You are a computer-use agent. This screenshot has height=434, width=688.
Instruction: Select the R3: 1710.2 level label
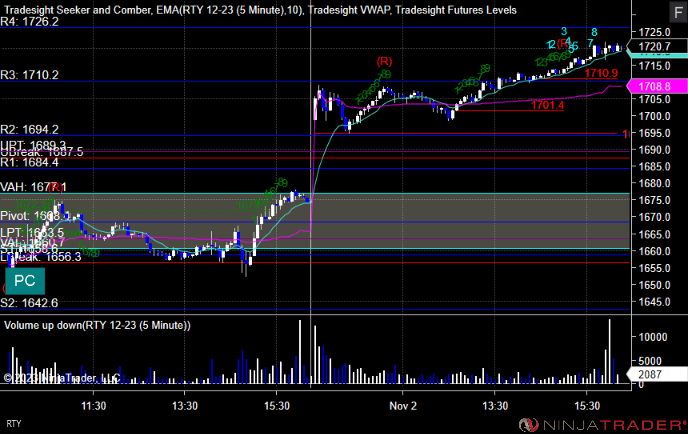point(29,75)
